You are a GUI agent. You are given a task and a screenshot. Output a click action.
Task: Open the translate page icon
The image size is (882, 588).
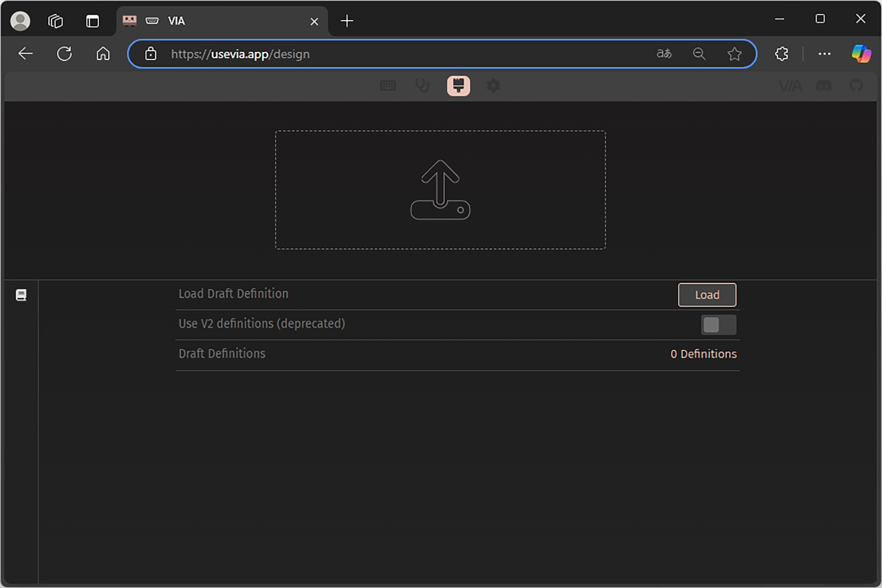point(664,54)
